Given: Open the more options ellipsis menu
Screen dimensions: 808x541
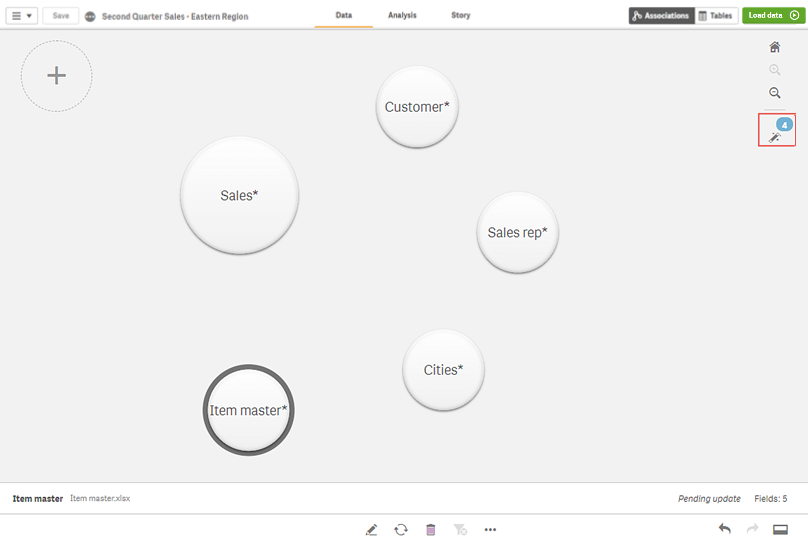Looking at the screenshot, I should click(x=490, y=529).
